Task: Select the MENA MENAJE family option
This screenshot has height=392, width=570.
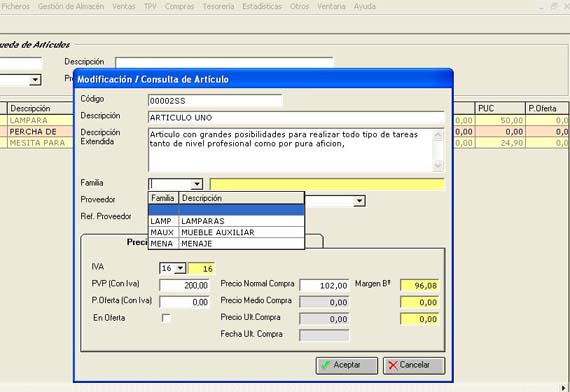Action: pyautogui.click(x=226, y=244)
